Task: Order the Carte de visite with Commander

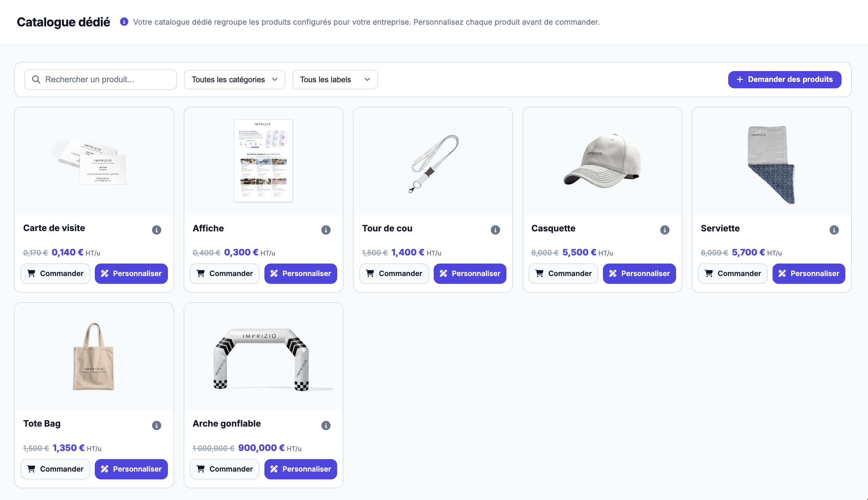Action: click(55, 273)
